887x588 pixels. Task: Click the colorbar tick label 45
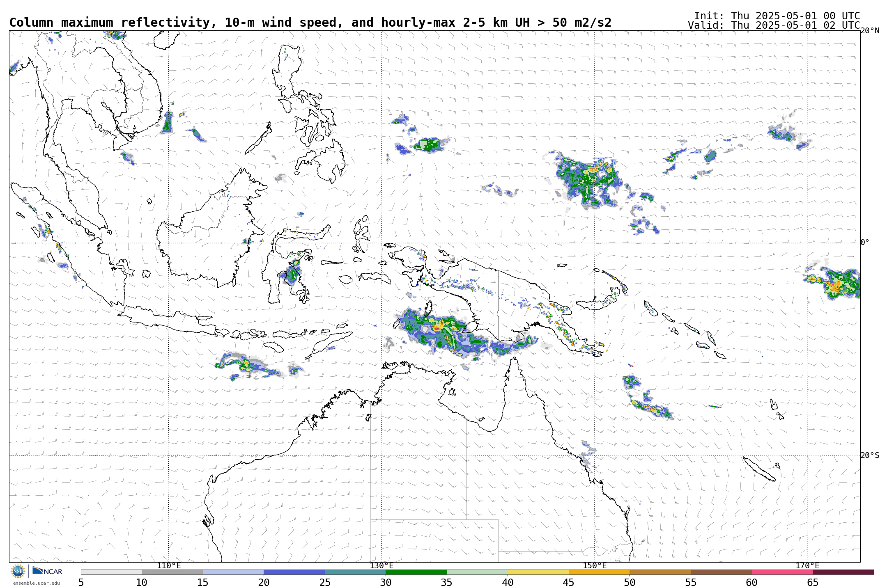pyautogui.click(x=569, y=583)
